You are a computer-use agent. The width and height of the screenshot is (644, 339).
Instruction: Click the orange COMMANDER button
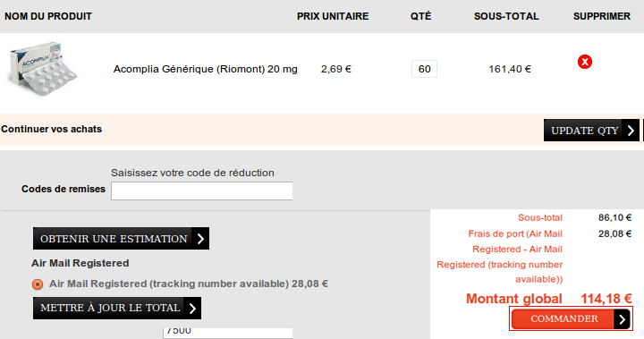571,318
